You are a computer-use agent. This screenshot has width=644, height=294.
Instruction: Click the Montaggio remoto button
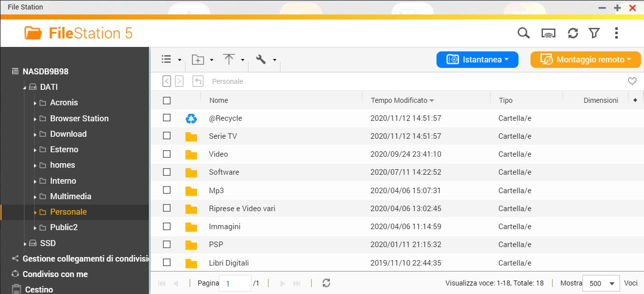coord(585,59)
